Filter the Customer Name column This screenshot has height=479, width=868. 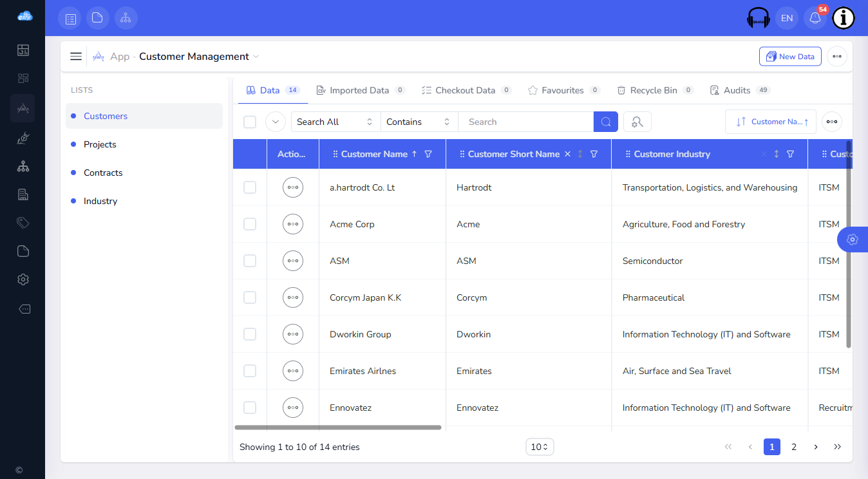[x=428, y=155]
